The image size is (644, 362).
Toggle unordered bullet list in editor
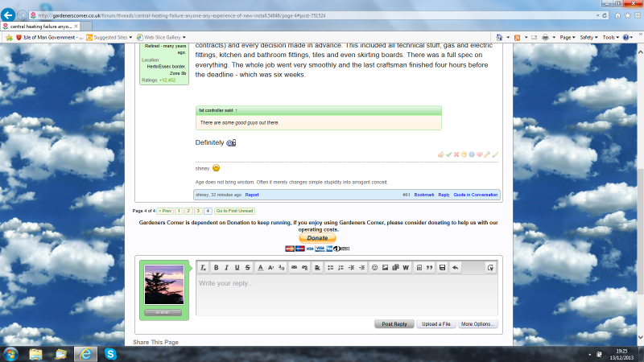pos(330,267)
